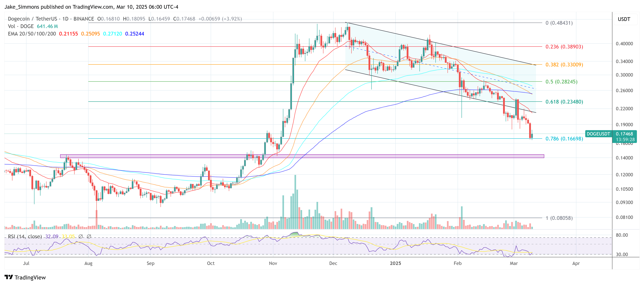Screen dimensions: 644x285
Task: Select the EMA 20/50/100/200 indicator label
Action: point(32,34)
